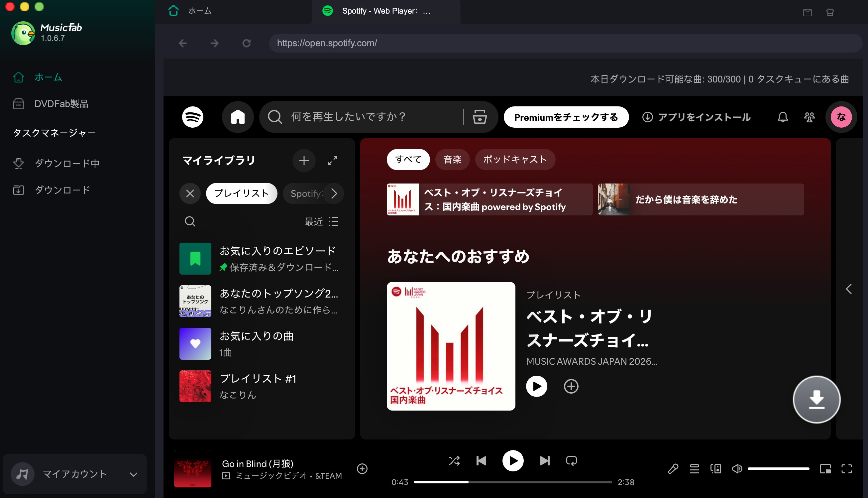Click the recommended playlist cover art
This screenshot has height=498, width=868.
coord(451,346)
